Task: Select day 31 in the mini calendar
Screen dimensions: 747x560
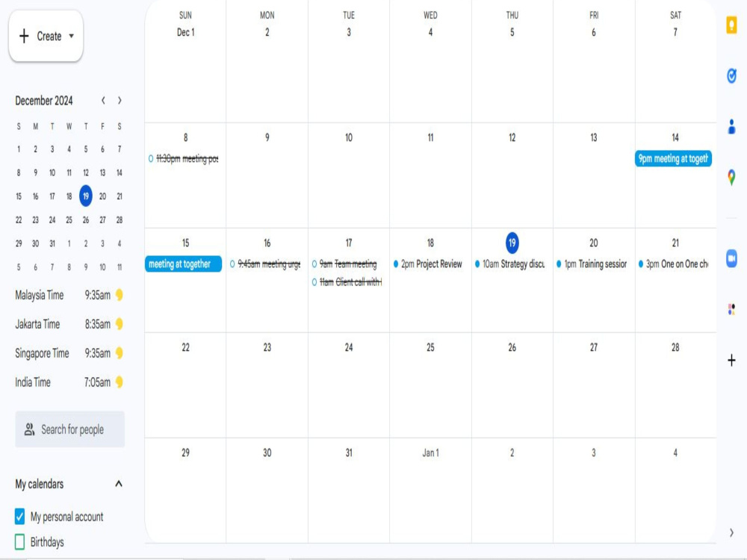Action: 52,243
